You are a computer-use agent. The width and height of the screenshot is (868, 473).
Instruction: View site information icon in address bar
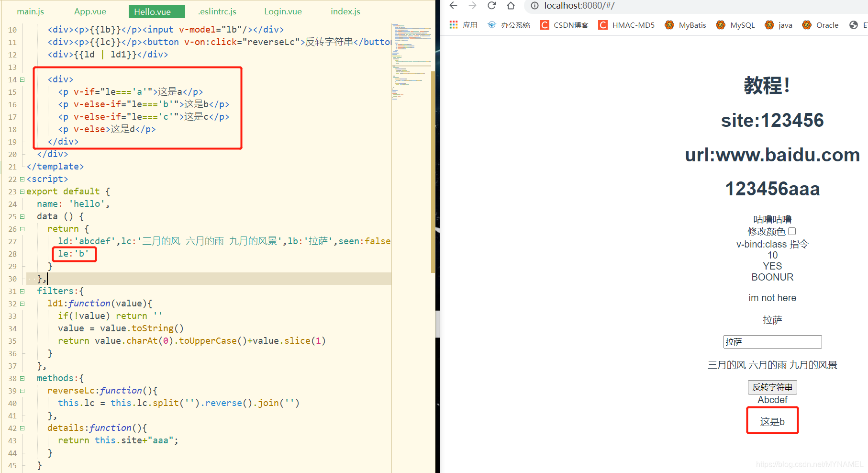pos(534,6)
